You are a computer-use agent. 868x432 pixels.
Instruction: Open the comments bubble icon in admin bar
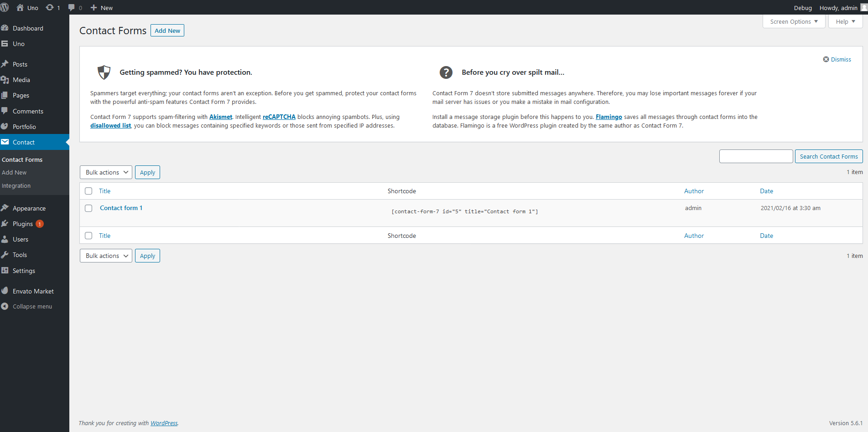point(72,8)
